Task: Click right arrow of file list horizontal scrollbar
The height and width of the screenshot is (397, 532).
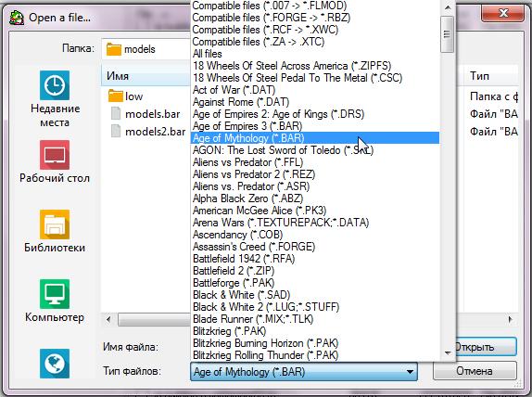Action: pos(510,319)
